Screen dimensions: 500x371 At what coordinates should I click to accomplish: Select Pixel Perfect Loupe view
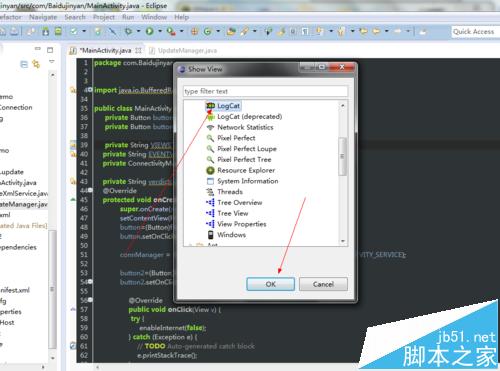242,149
